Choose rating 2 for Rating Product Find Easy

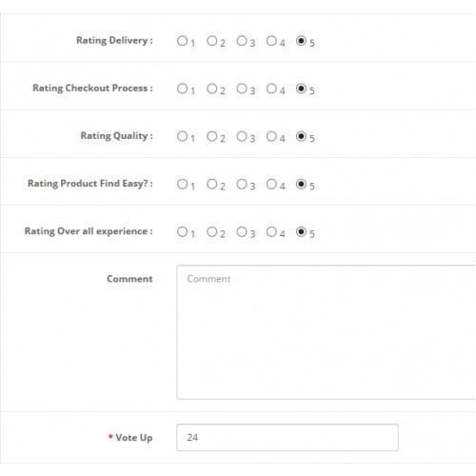point(211,184)
